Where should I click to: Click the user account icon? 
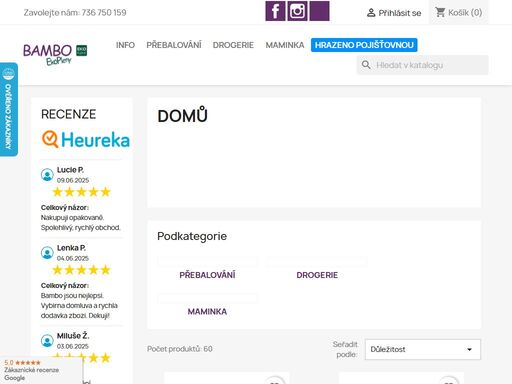click(x=371, y=13)
